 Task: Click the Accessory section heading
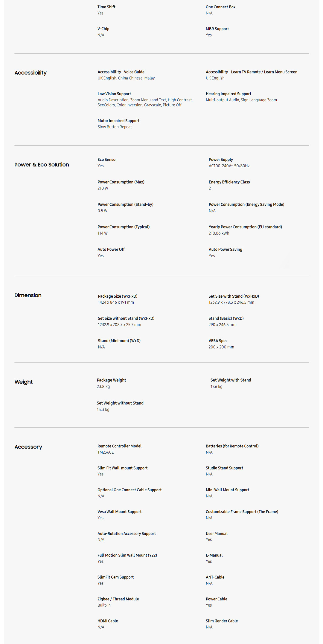(x=28, y=447)
